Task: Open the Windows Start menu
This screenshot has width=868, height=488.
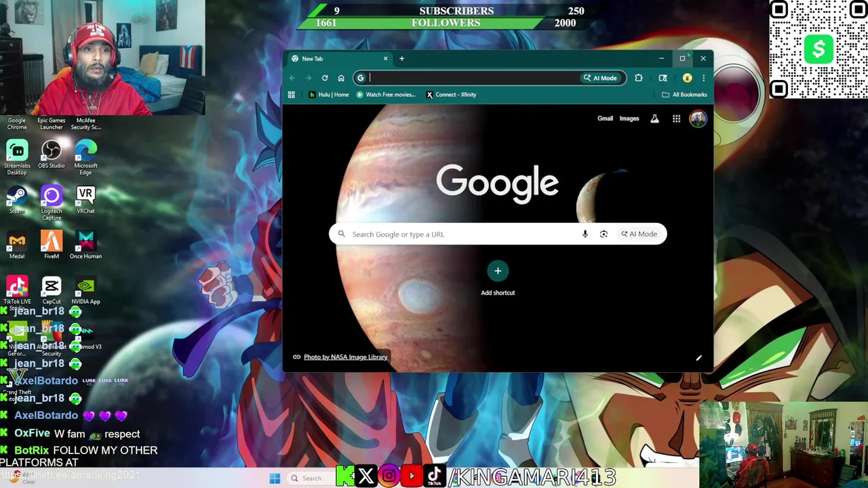Action: point(275,479)
